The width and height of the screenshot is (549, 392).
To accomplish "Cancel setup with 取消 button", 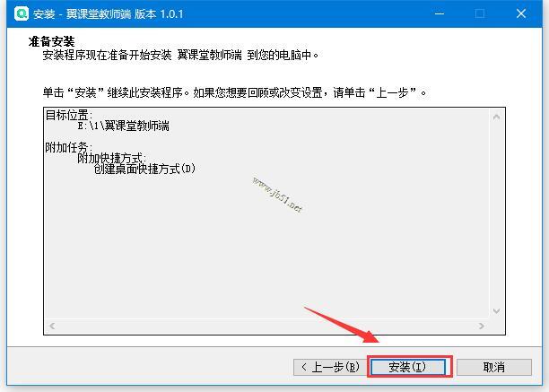I will [x=494, y=367].
